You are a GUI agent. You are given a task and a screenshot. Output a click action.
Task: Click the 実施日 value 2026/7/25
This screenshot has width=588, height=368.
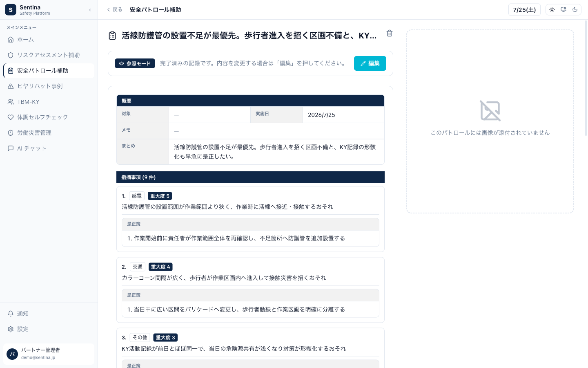point(321,115)
